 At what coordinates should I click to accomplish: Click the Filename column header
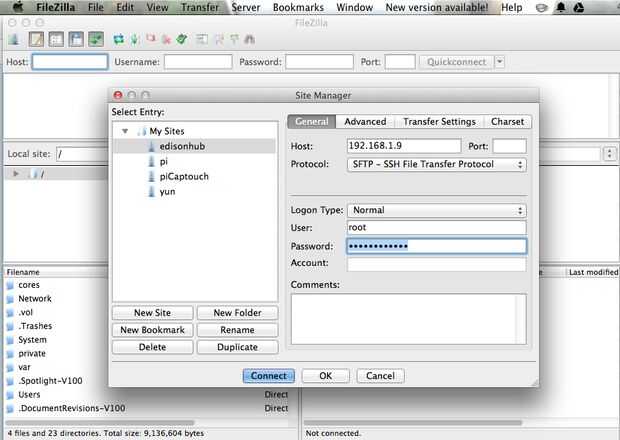click(x=56, y=272)
